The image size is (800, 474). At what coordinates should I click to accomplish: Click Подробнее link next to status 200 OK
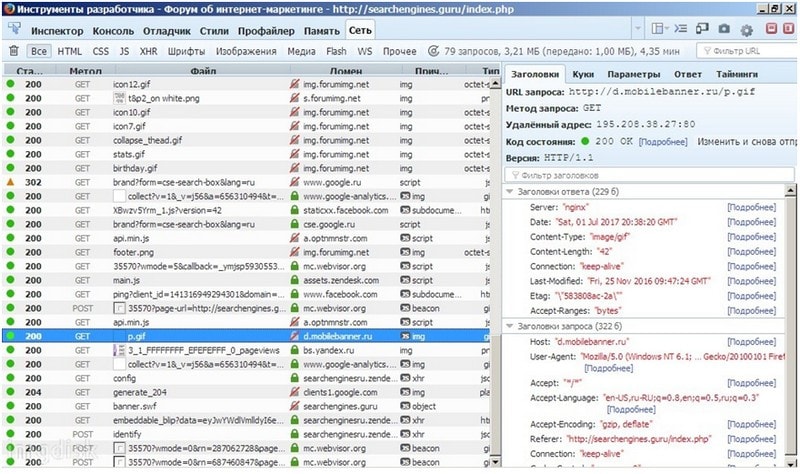(x=662, y=142)
